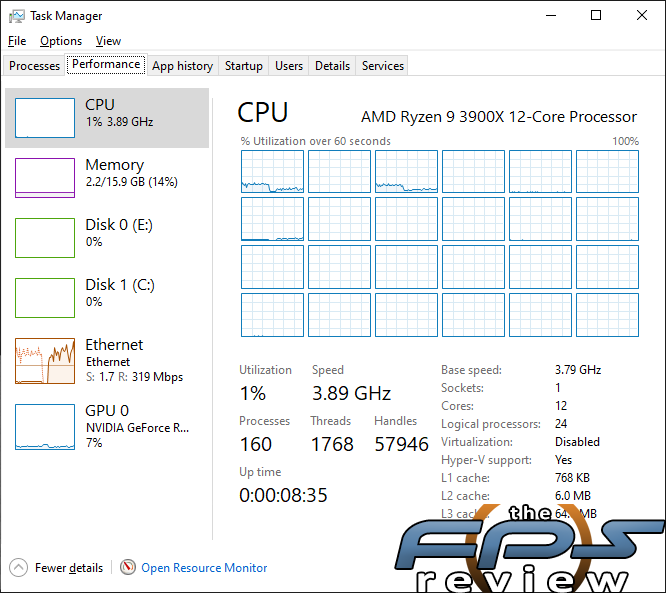
Task: Select the Ethernet throughput graph
Action: 45,361
